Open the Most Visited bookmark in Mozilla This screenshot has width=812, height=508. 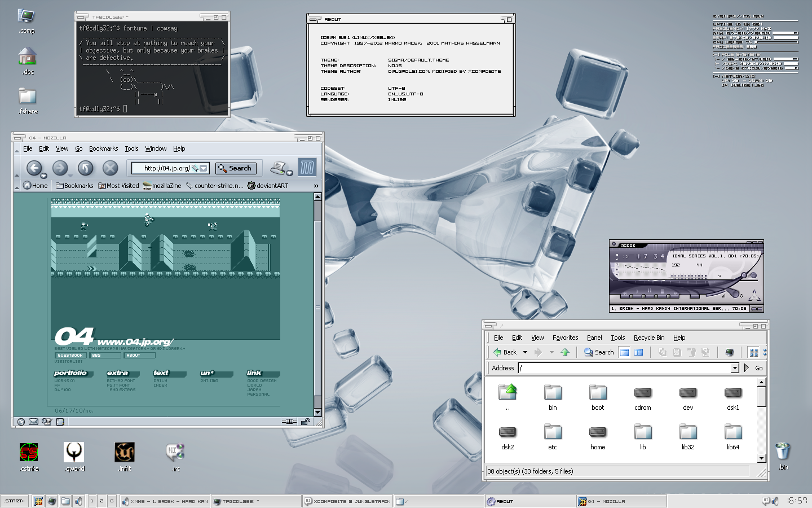118,185
